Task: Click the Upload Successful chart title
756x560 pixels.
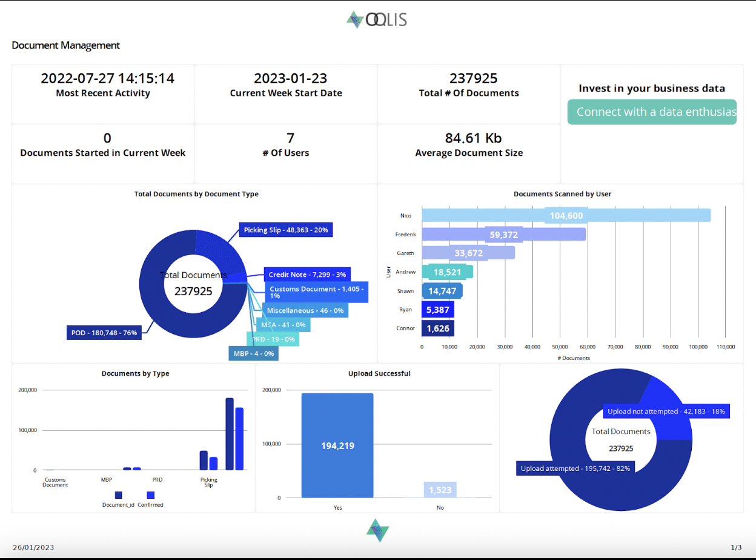Action: 379,373
